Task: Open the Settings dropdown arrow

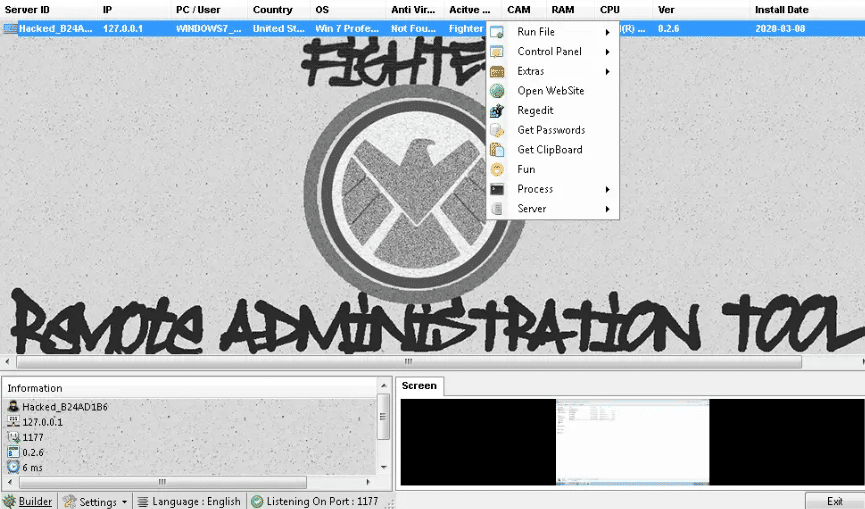Action: (124, 502)
